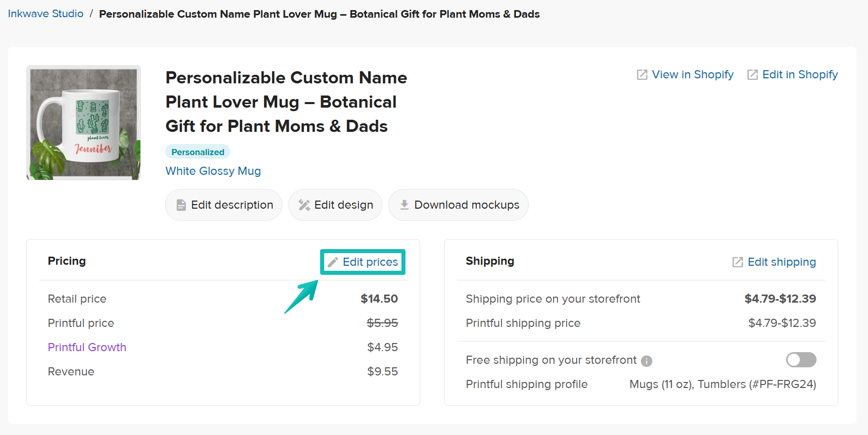The image size is (868, 435).
Task: Click Edit prices text link
Action: (370, 262)
